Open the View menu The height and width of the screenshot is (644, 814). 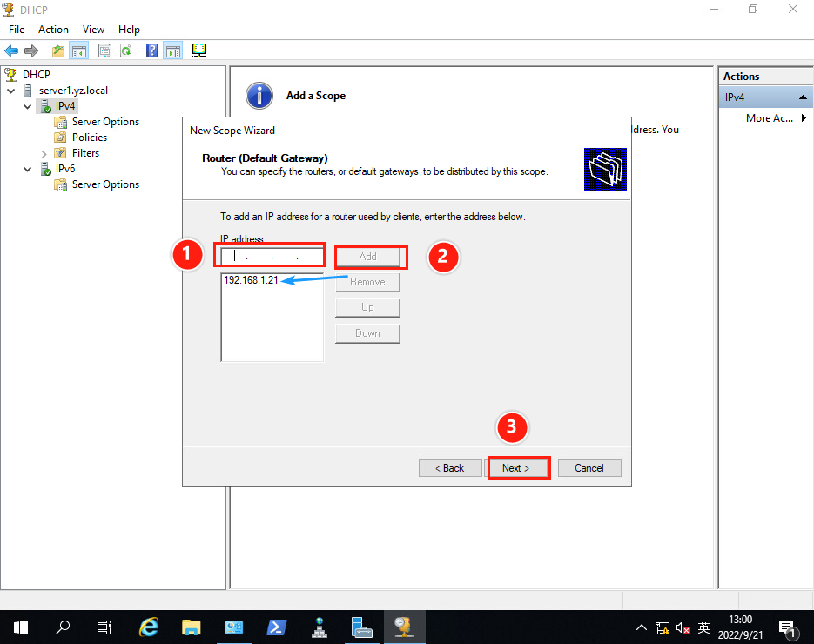coord(93,30)
